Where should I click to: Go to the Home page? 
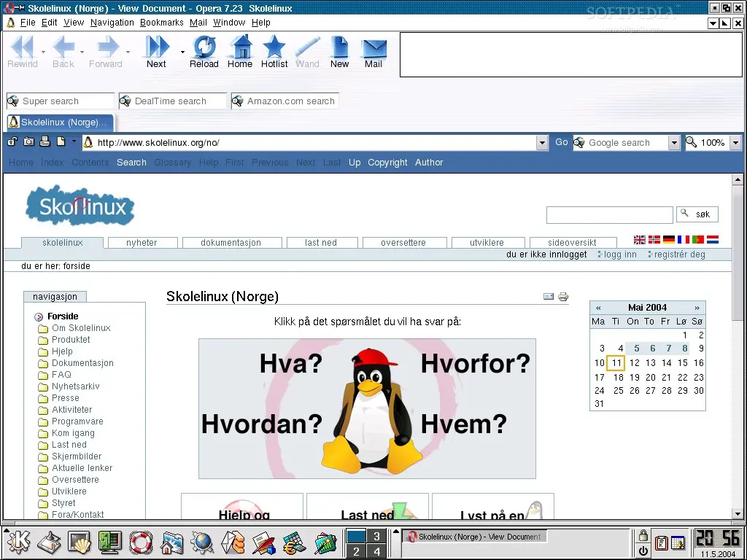(x=240, y=52)
